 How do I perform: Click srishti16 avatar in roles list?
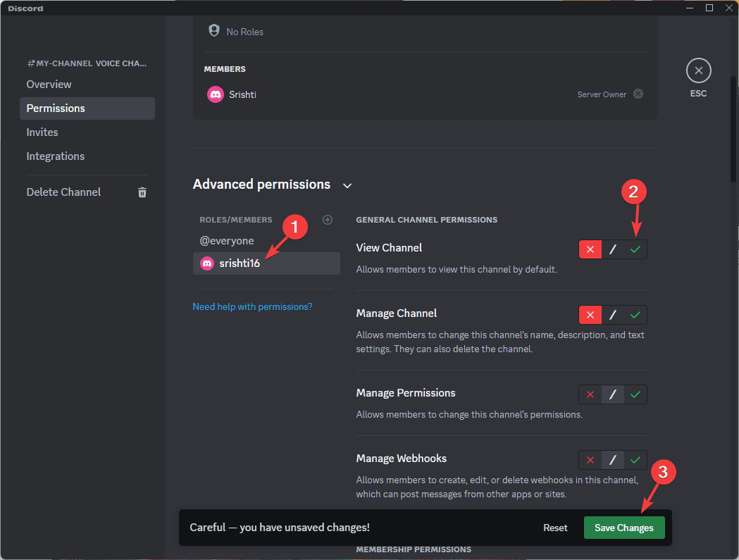pos(207,263)
